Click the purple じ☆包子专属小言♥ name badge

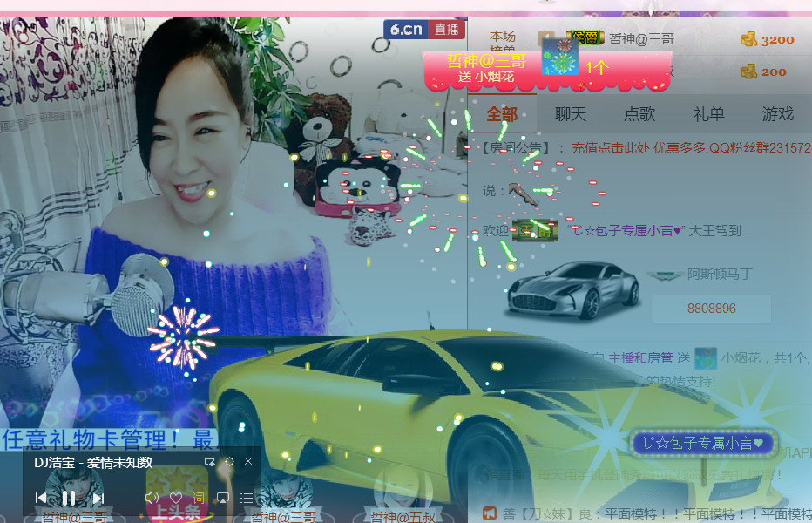[703, 443]
